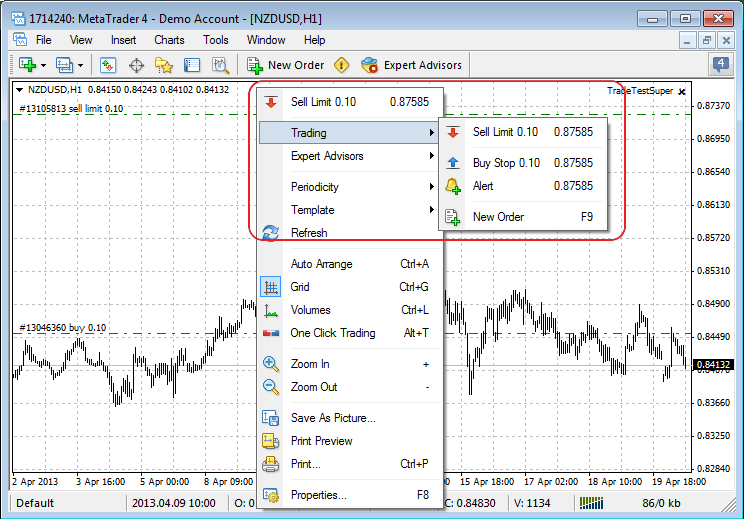Expand the Expert Advisors submenu entry
Screen dimensions: 744x519
349,156
